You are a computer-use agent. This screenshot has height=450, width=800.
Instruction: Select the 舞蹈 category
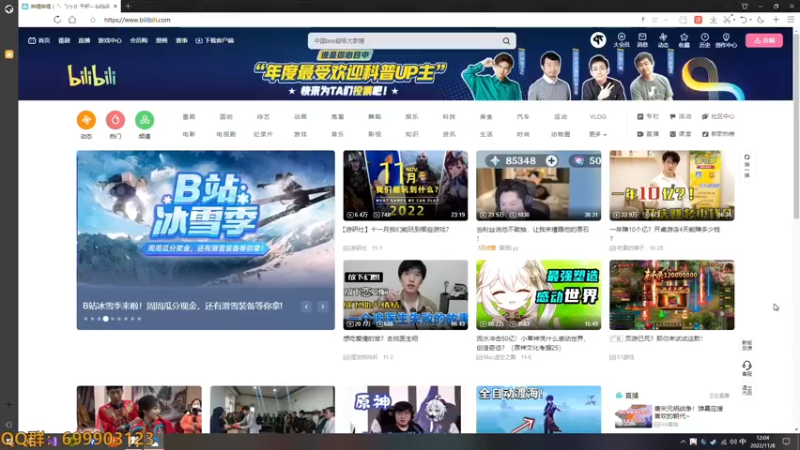[374, 117]
